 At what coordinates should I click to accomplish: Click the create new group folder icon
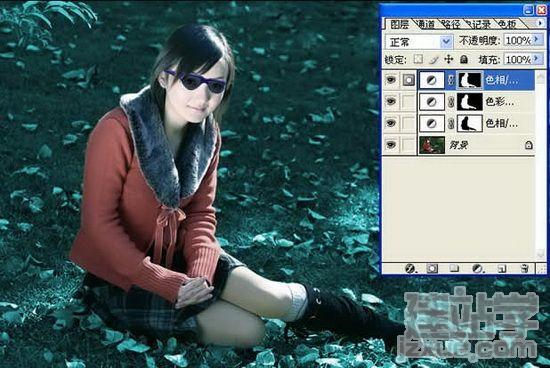454,269
